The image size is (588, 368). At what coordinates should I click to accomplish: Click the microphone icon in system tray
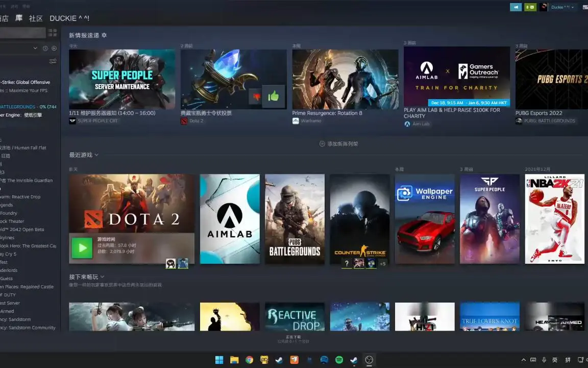coord(544,360)
